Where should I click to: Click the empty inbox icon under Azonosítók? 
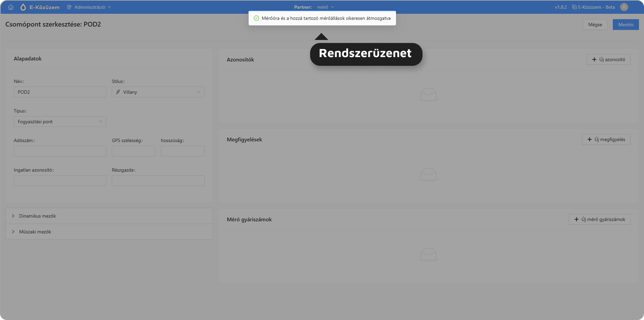(x=428, y=94)
